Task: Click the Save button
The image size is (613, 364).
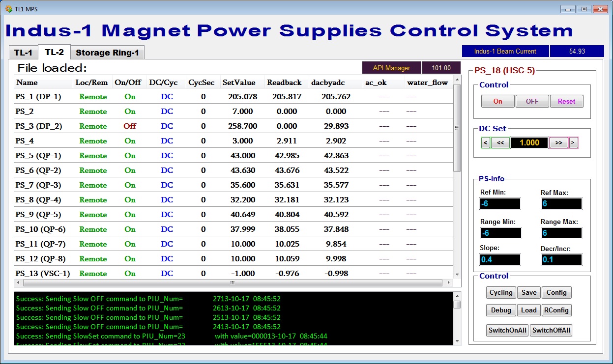Action: click(x=529, y=293)
